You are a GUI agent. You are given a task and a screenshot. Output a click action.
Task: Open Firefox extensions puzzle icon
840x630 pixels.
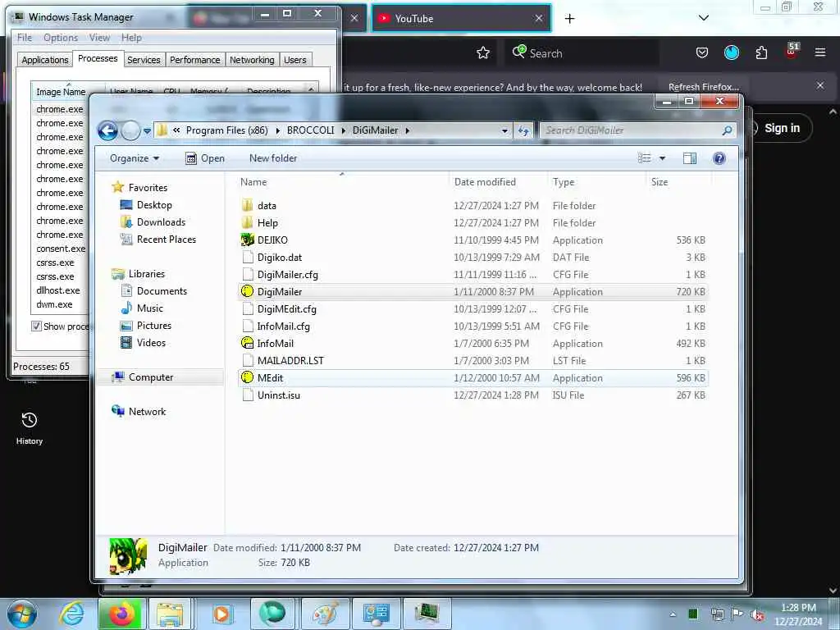[761, 52]
